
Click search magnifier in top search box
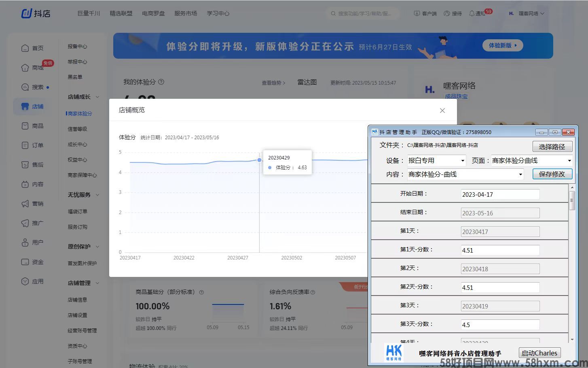coord(333,13)
